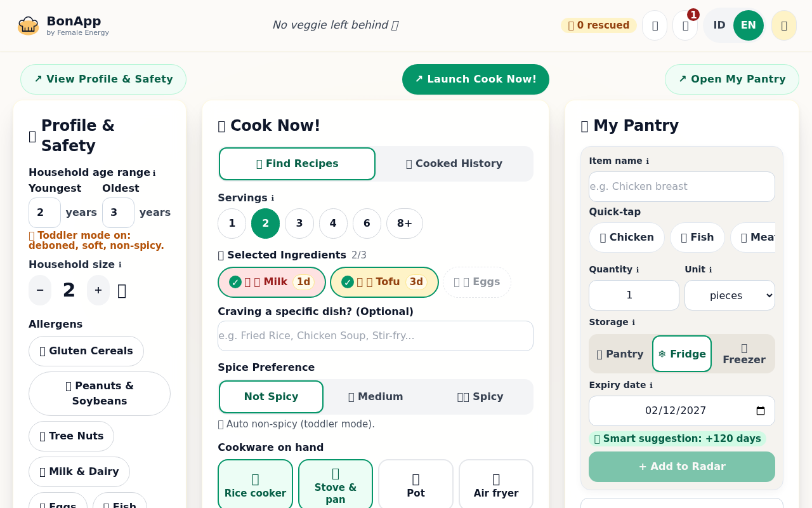Click the Household size info icon

coord(120,265)
